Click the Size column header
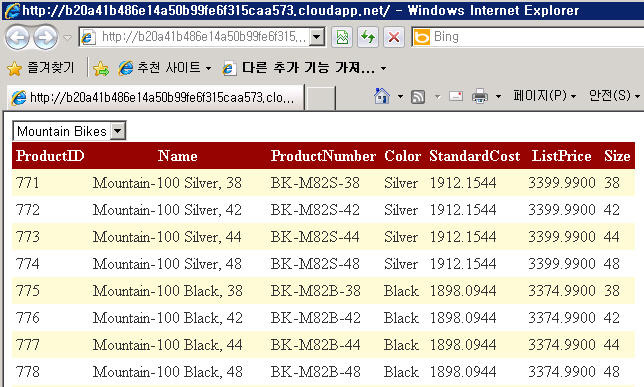Image resolution: width=644 pixels, height=387 pixels. click(617, 156)
